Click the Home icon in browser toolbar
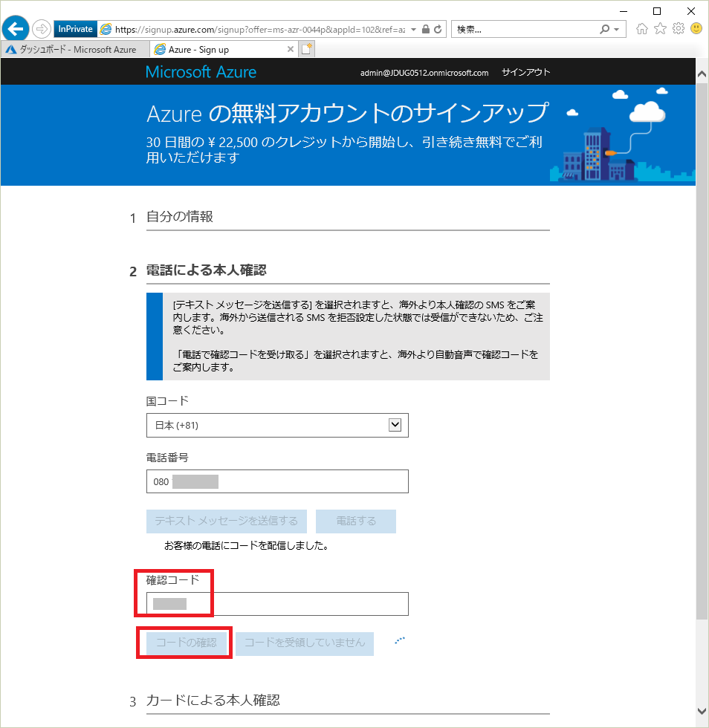Viewport: 709px width, 728px height. click(642, 29)
